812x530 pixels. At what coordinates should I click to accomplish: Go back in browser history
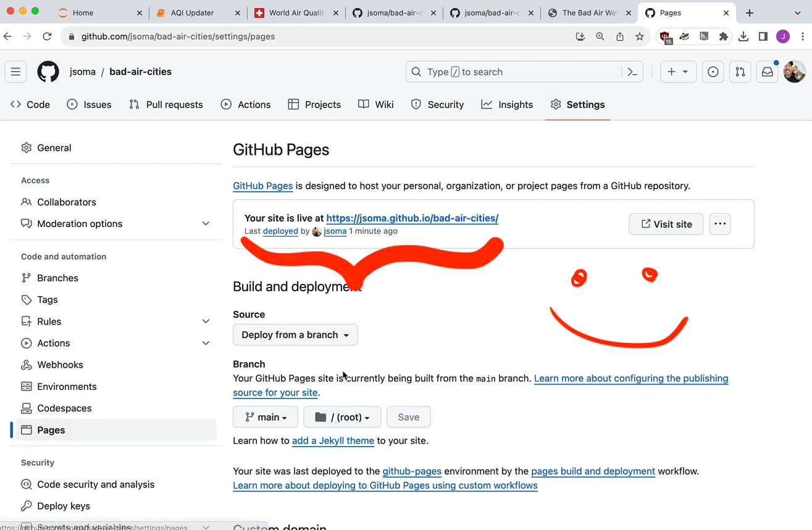pyautogui.click(x=8, y=36)
